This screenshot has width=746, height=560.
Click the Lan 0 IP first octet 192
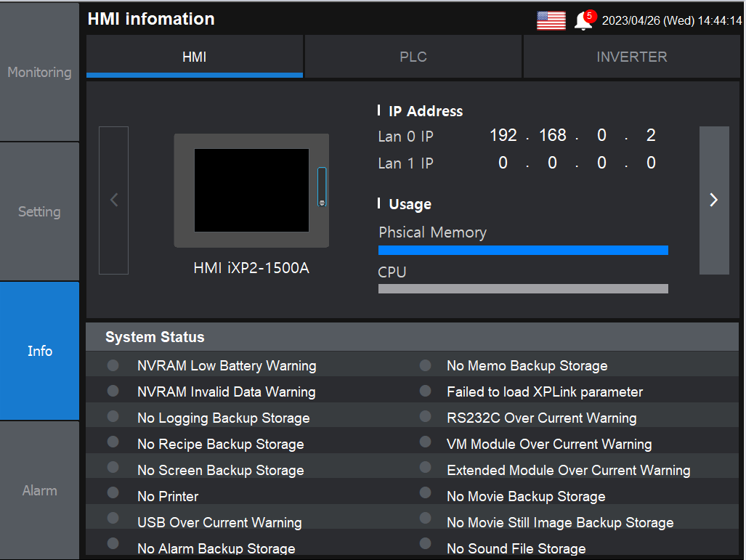[503, 135]
